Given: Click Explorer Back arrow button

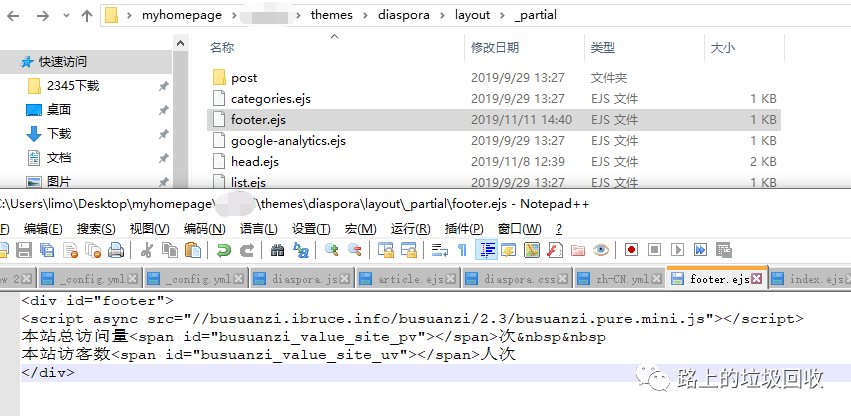Looking at the screenshot, I should coord(12,16).
